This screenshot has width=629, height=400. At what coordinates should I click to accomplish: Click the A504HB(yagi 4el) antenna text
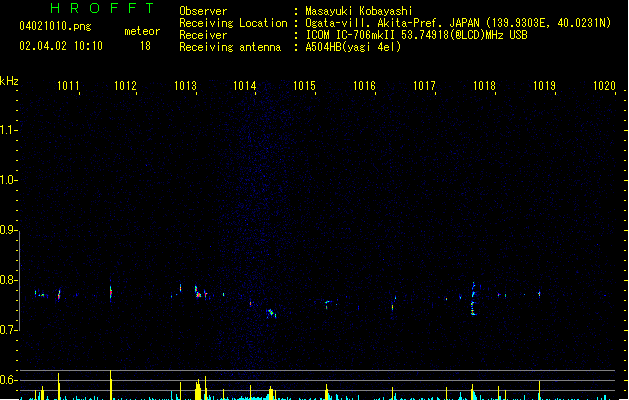pyautogui.click(x=353, y=47)
